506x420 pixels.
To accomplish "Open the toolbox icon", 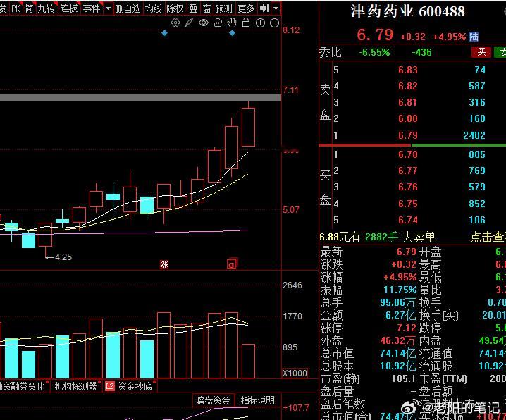I will pos(218,23).
